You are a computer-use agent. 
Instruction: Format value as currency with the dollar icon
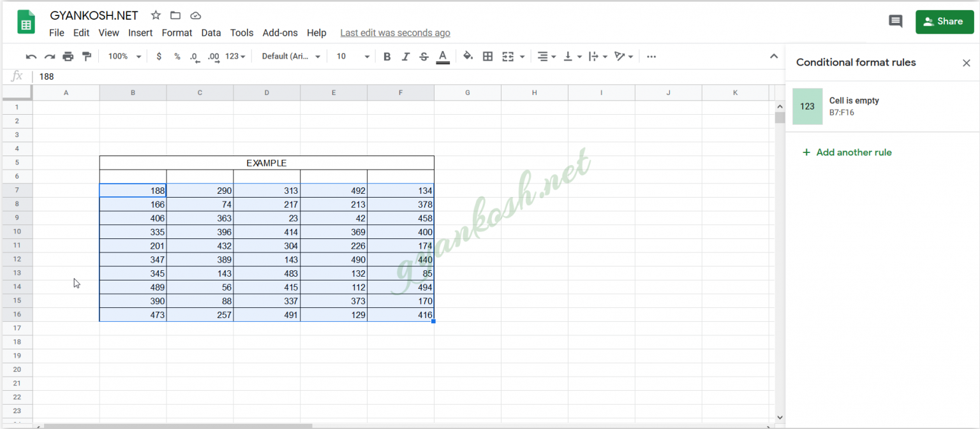pyautogui.click(x=159, y=56)
